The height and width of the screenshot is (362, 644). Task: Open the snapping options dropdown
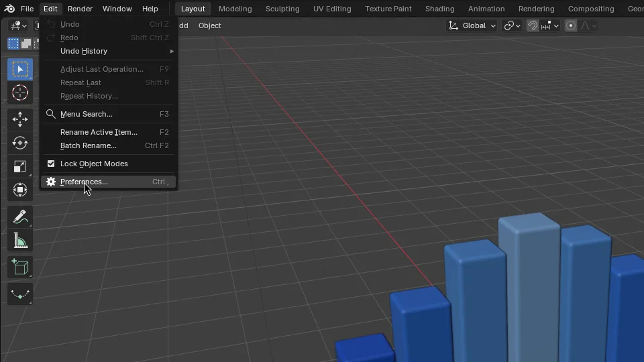tap(550, 25)
